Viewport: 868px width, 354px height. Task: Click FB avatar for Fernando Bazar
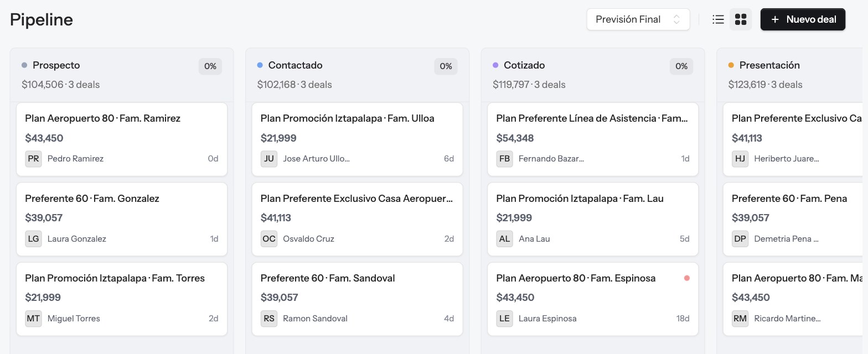(505, 159)
